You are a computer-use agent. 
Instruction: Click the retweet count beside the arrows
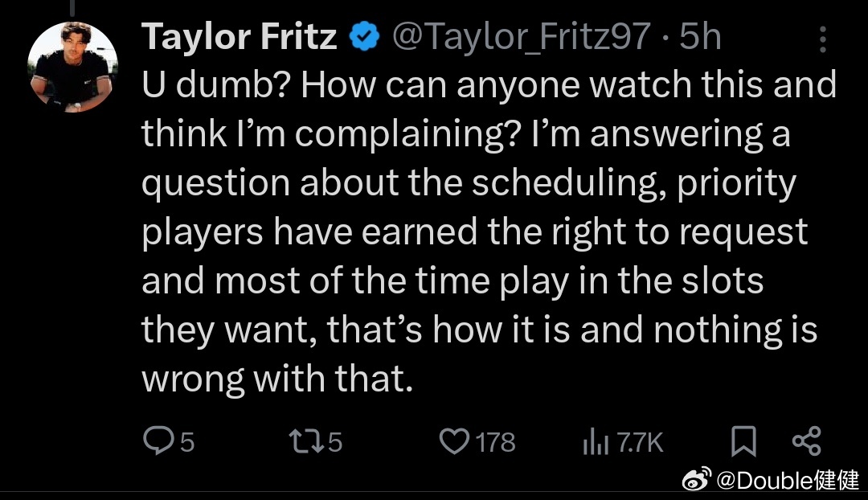(x=334, y=441)
